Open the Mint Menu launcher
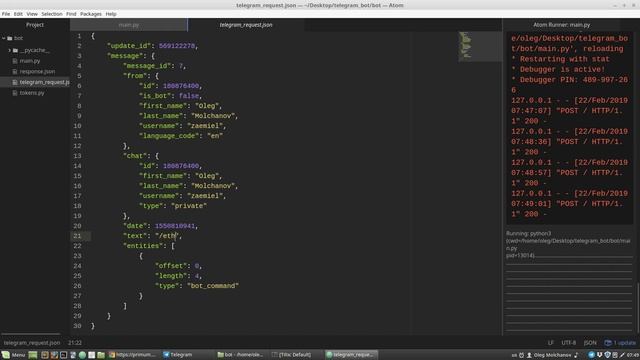This screenshot has height=360, width=640. click(13, 355)
